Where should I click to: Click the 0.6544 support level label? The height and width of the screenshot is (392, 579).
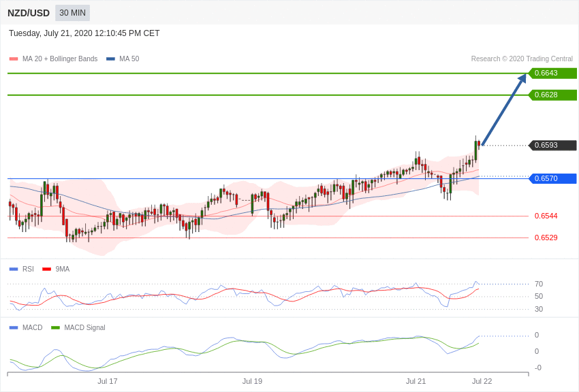546,216
